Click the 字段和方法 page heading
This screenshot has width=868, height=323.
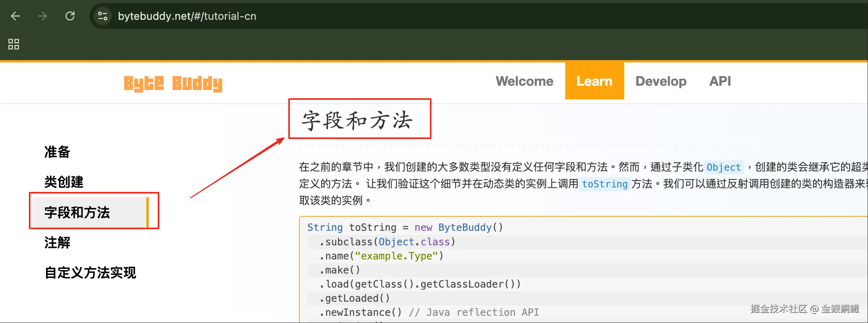click(x=357, y=120)
